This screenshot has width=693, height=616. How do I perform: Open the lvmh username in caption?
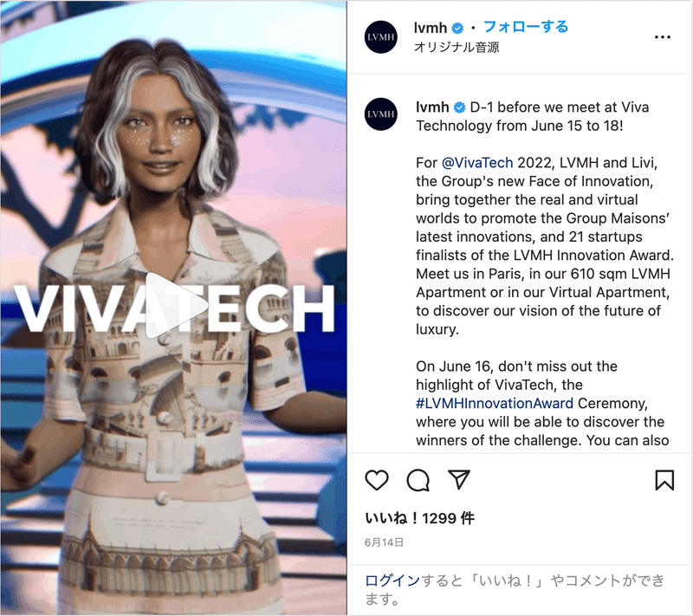pos(432,107)
